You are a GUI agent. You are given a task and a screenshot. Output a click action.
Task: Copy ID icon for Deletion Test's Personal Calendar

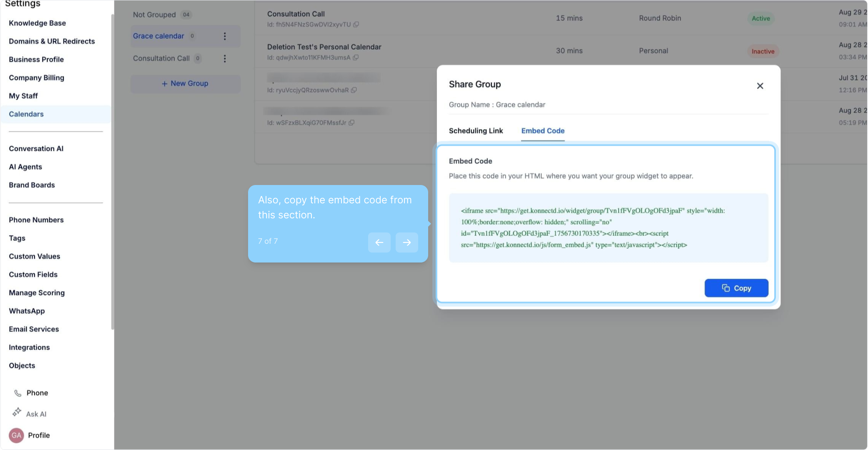click(356, 57)
